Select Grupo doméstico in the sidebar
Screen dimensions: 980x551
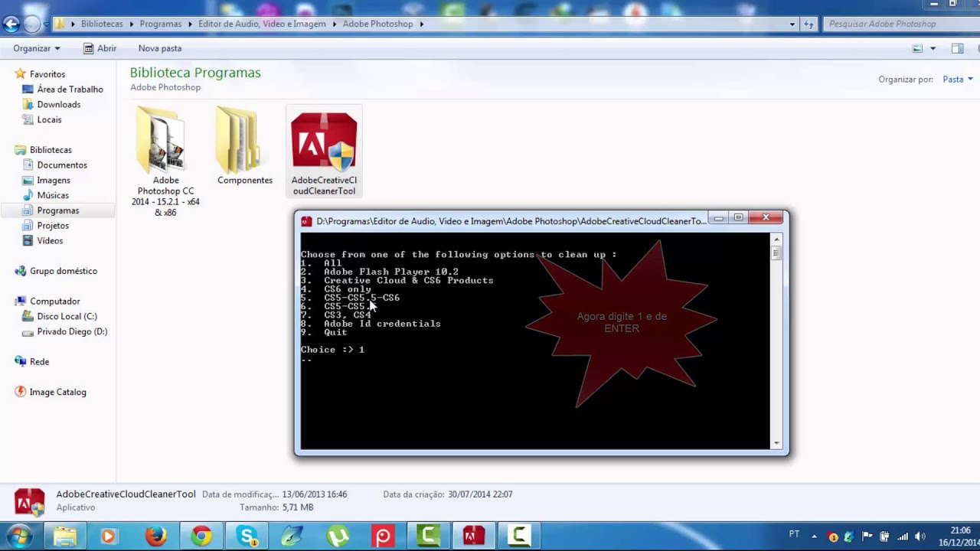(63, 271)
